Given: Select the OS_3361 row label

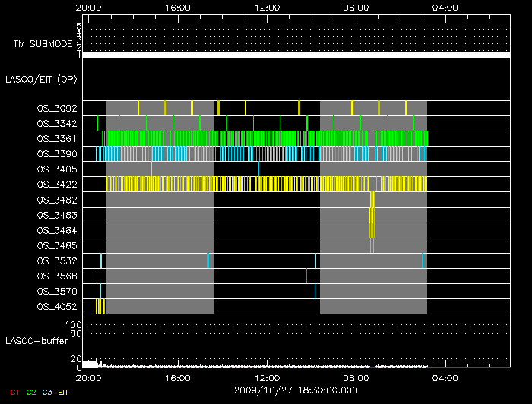Looking at the screenshot, I should coord(56,139).
